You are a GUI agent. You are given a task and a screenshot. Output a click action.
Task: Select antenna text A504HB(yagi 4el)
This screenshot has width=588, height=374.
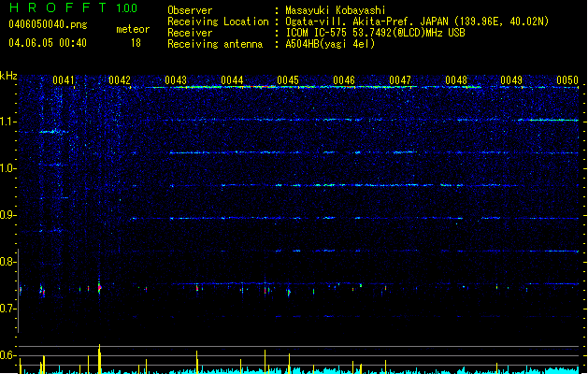tap(330, 44)
